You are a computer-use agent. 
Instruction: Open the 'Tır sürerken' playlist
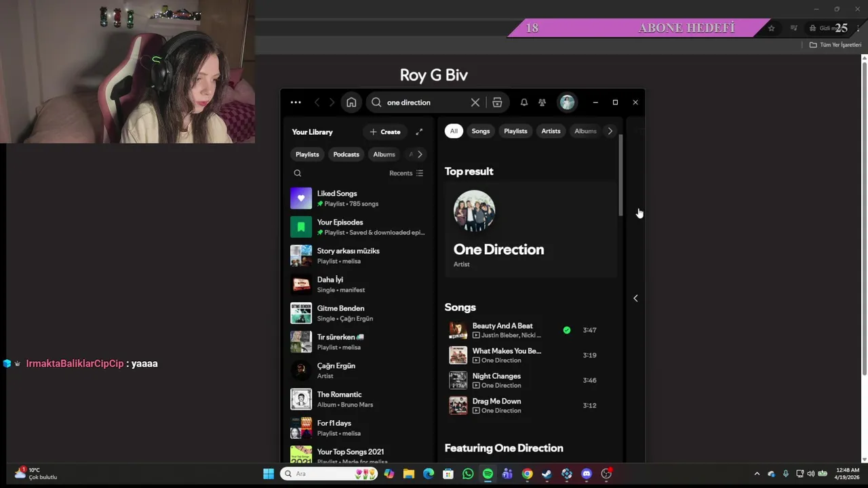pos(358,342)
